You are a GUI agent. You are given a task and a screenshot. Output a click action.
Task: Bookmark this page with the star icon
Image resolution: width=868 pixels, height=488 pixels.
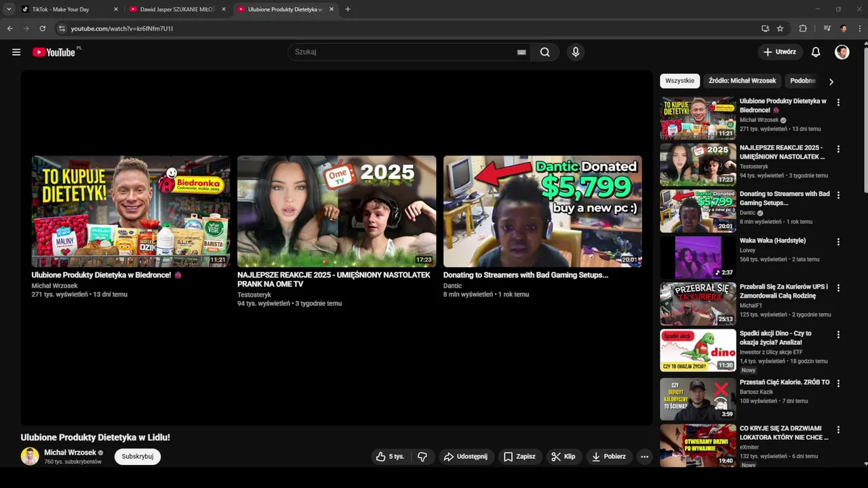pos(781,28)
